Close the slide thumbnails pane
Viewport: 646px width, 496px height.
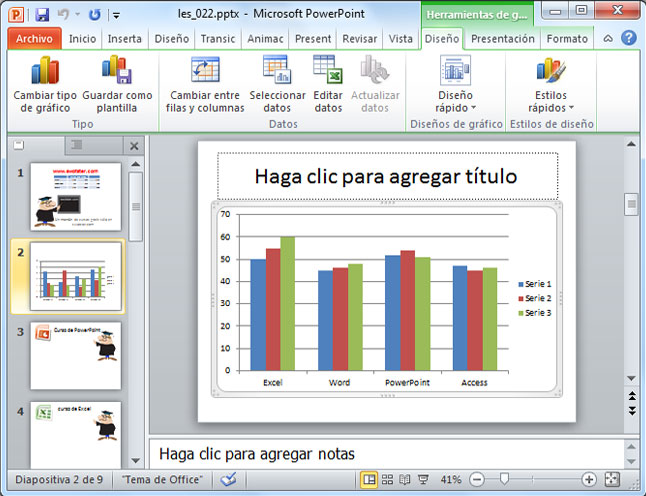134,146
